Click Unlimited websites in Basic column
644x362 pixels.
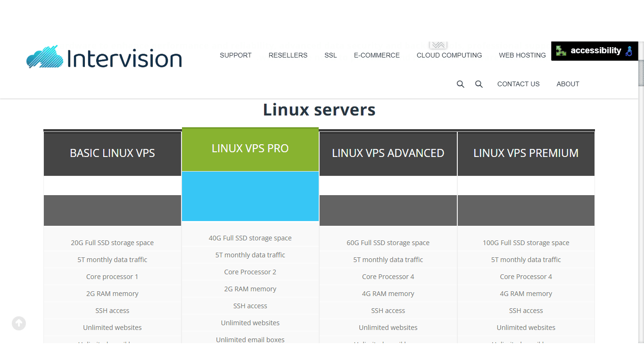[x=112, y=328]
